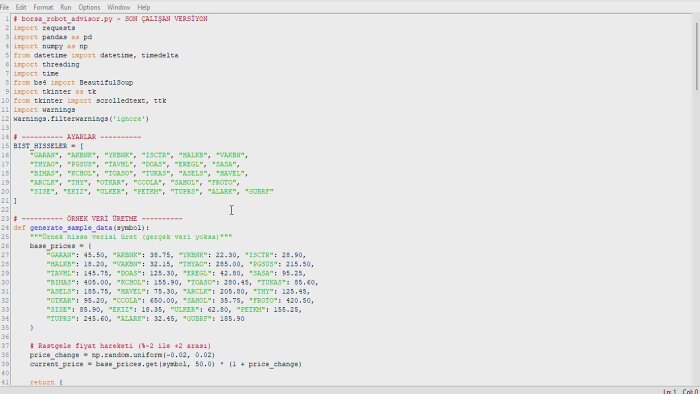Click the "GARAN" string in the list

(x=45, y=155)
